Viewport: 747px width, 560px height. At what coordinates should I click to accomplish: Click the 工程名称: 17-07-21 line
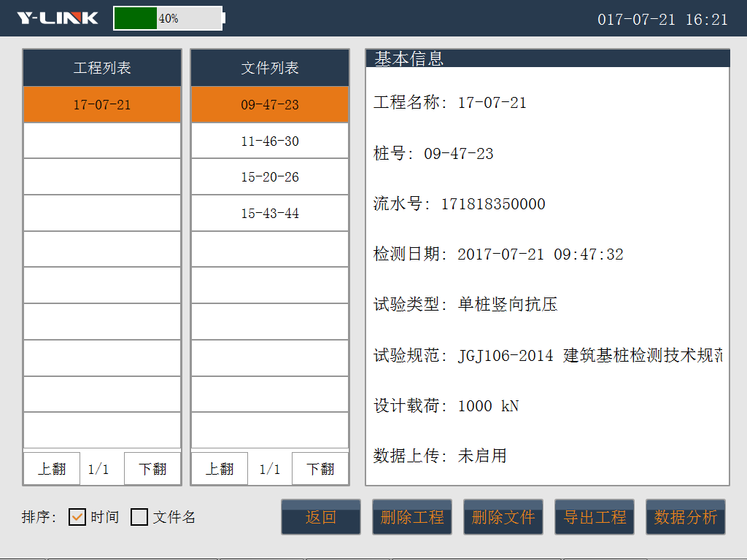tap(449, 102)
